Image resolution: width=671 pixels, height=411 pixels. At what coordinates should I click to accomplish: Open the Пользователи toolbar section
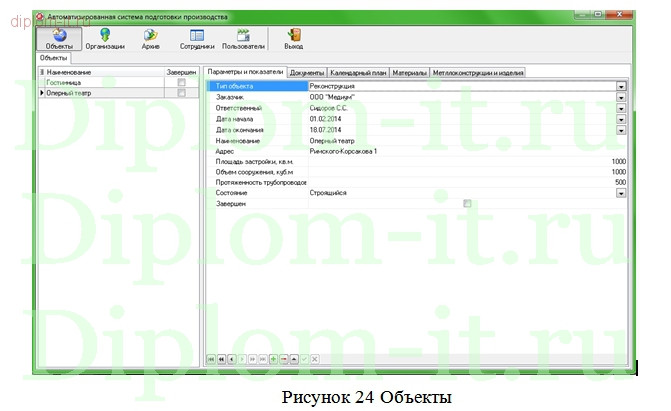pyautogui.click(x=243, y=39)
